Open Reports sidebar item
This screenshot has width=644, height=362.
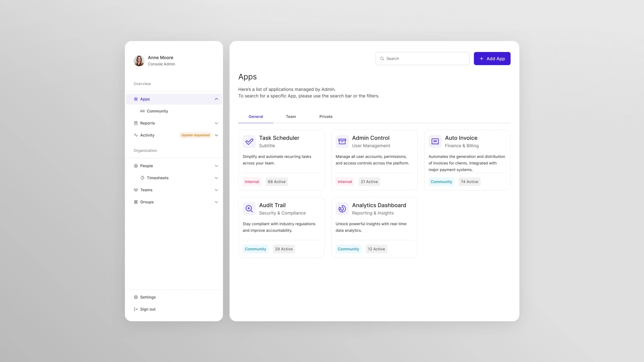(174, 123)
